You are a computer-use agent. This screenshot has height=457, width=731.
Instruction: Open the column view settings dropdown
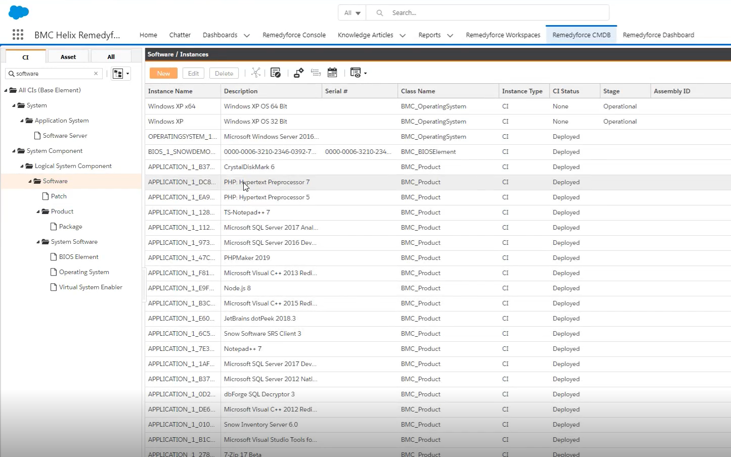[x=357, y=73]
